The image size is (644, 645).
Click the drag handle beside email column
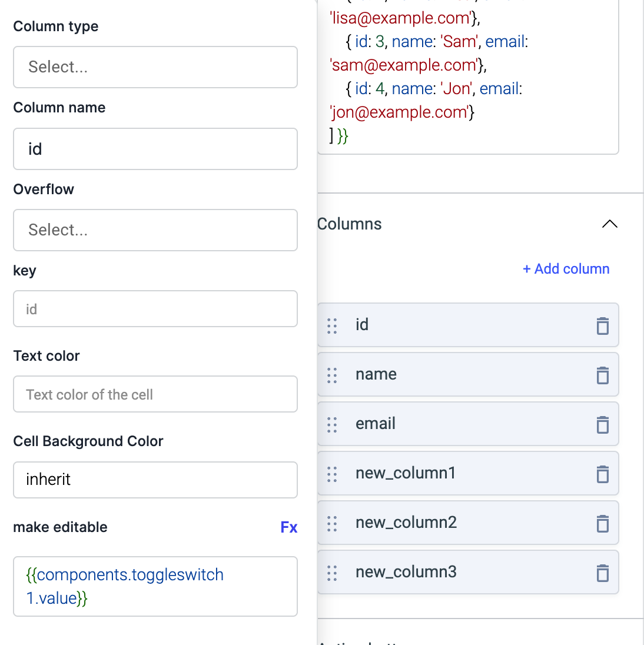(332, 424)
